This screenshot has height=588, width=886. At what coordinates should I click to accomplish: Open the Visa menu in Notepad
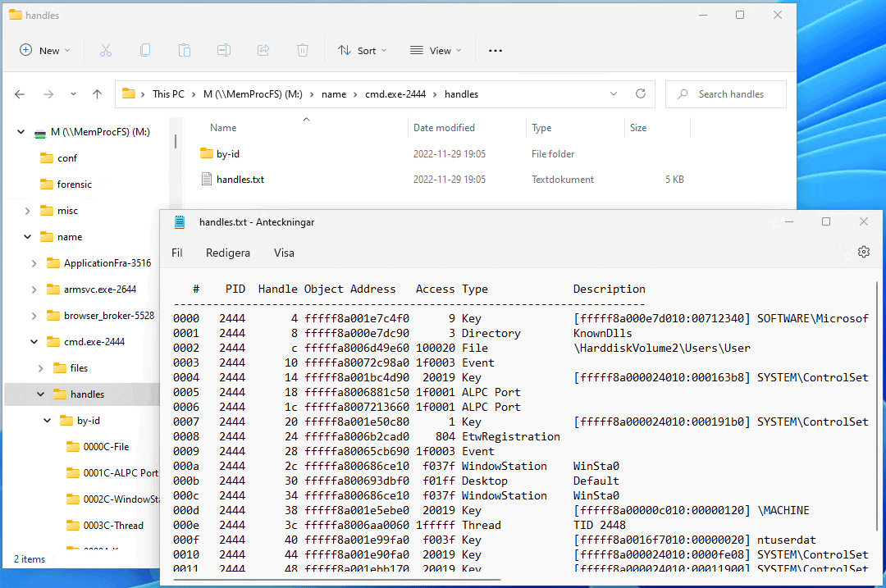pos(284,253)
